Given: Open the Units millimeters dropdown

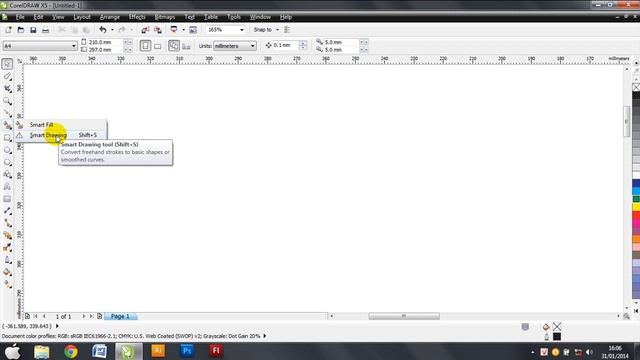Looking at the screenshot, I should [x=253, y=46].
